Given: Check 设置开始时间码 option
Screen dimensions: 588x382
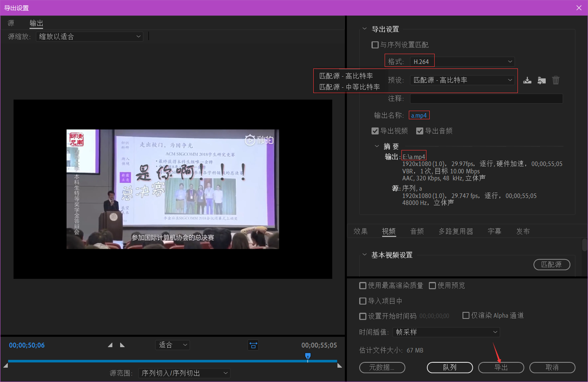Looking at the screenshot, I should (x=362, y=316).
